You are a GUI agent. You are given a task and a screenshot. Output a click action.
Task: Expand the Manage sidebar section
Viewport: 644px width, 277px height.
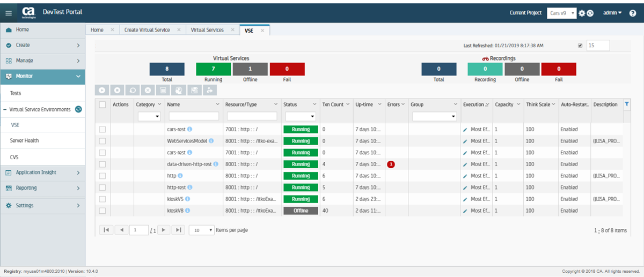tap(42, 61)
